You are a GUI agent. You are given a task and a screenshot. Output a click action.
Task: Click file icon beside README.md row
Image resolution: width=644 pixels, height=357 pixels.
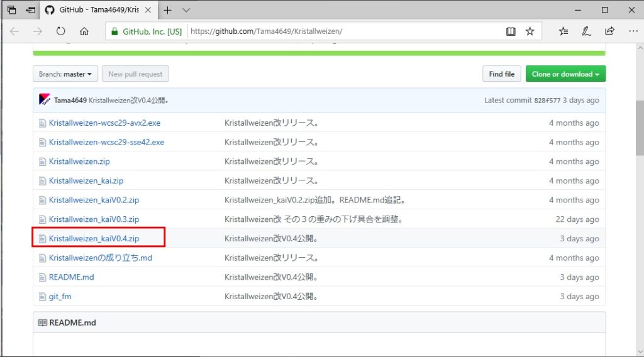pos(42,277)
